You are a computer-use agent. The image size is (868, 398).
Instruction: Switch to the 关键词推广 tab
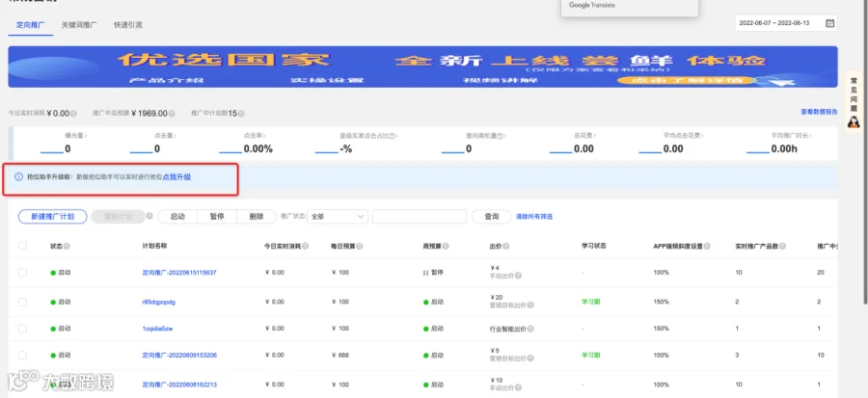click(79, 25)
